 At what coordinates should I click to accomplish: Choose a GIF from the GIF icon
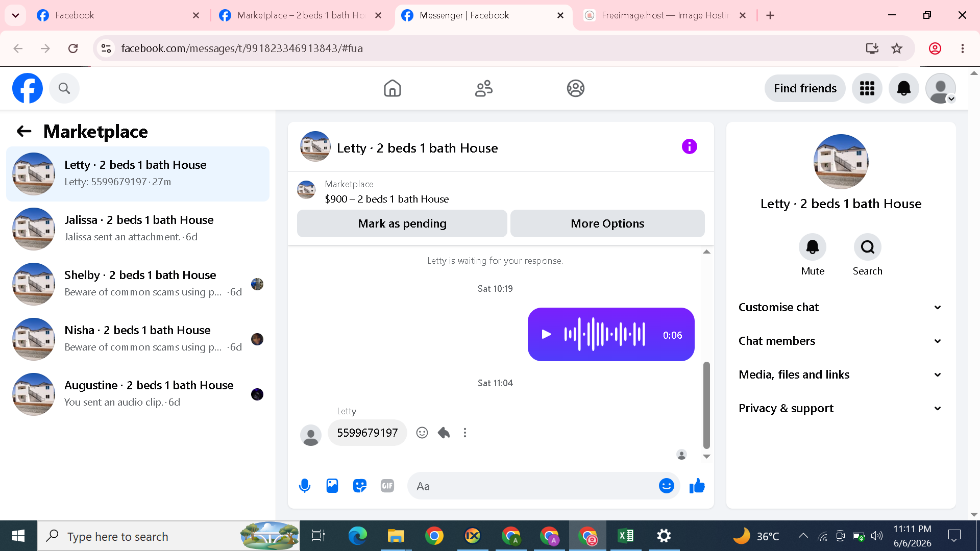[387, 486]
